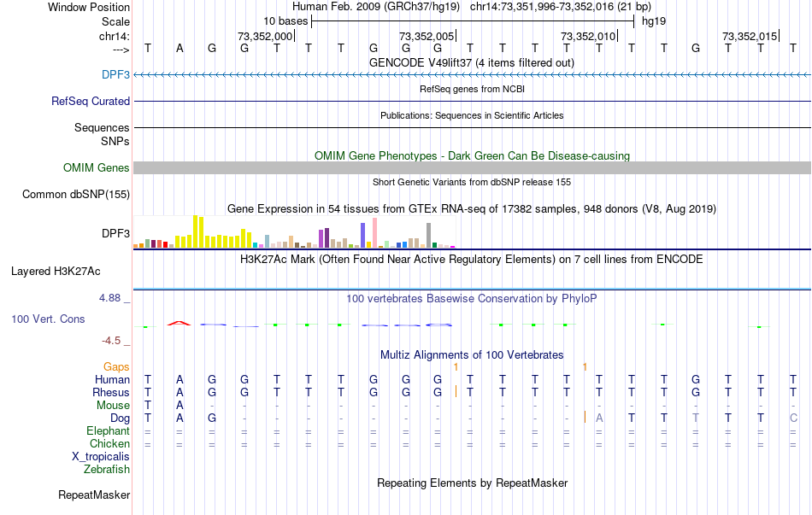Click the Human alignment row label

pos(112,380)
